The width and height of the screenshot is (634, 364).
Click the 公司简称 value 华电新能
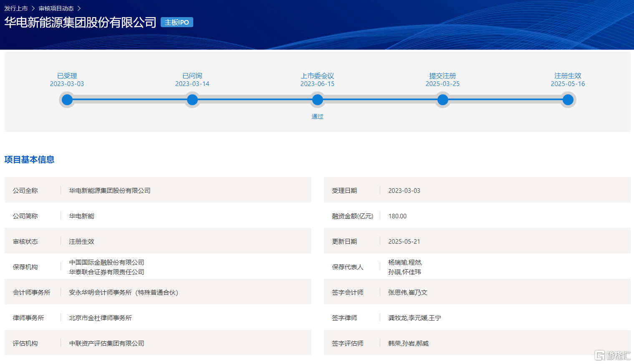click(x=82, y=216)
